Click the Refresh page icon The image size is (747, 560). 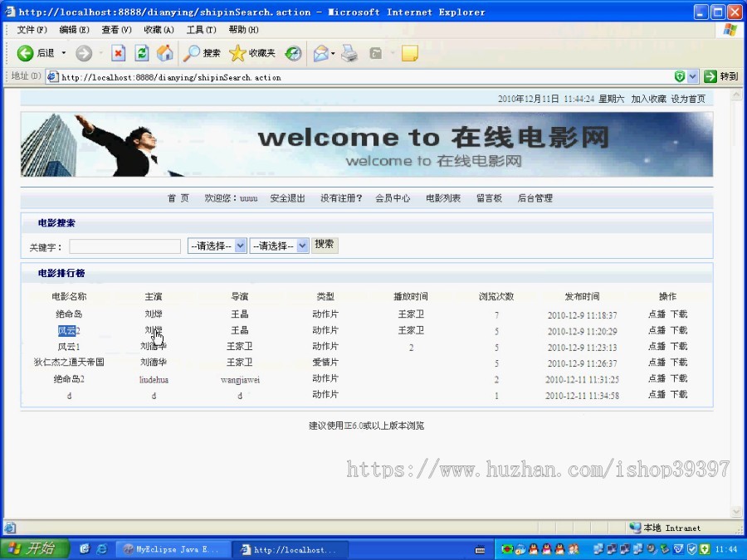click(x=141, y=53)
